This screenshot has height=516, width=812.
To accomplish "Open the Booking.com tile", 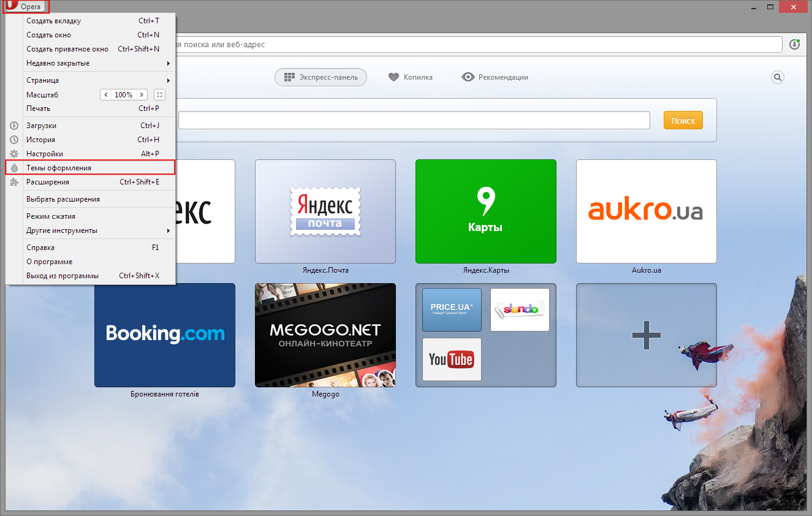I will click(x=165, y=335).
